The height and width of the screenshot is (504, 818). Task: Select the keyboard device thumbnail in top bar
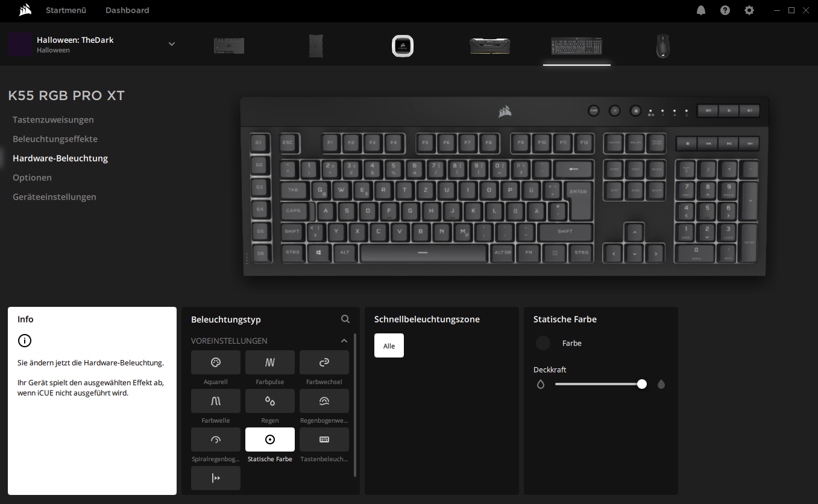point(577,46)
